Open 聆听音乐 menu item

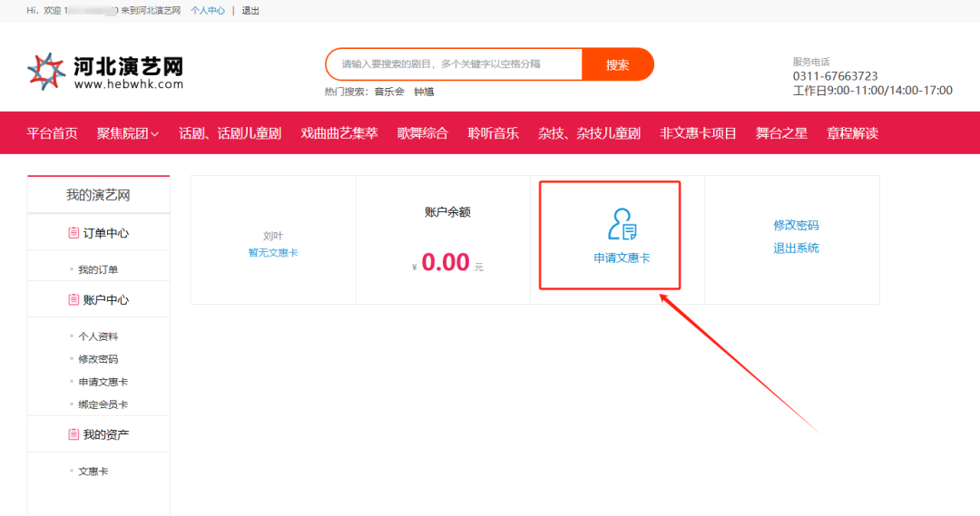point(493,133)
